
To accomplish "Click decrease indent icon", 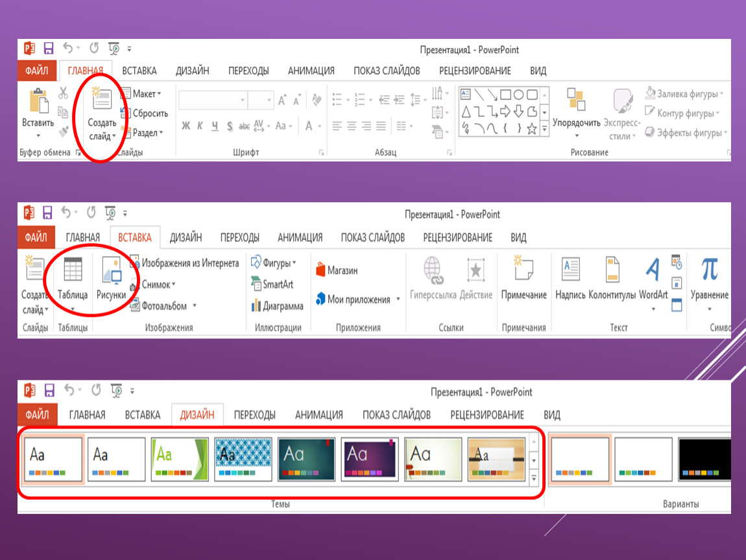I will click(385, 99).
